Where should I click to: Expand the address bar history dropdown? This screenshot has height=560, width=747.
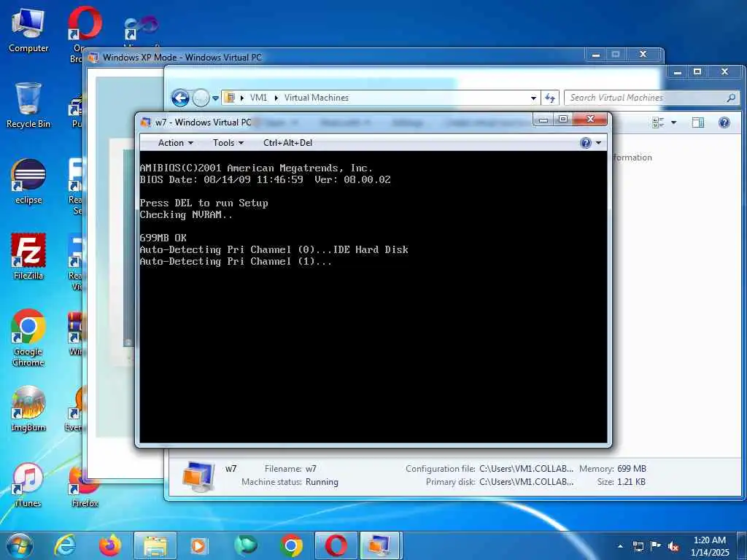pos(533,98)
